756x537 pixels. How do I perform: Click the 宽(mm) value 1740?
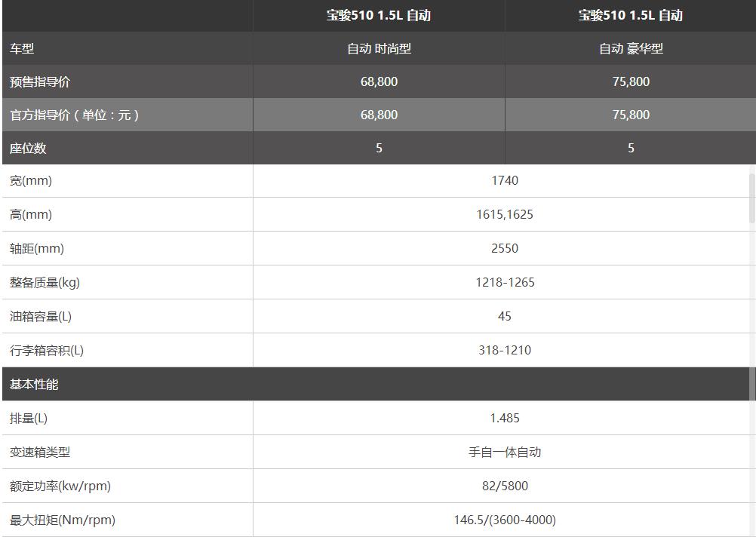pyautogui.click(x=505, y=180)
